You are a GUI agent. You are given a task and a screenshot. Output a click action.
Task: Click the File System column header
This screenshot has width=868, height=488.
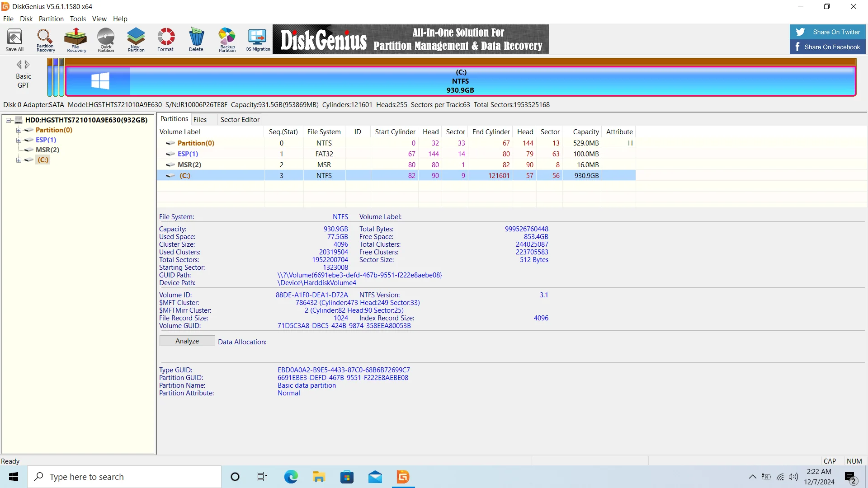point(324,132)
